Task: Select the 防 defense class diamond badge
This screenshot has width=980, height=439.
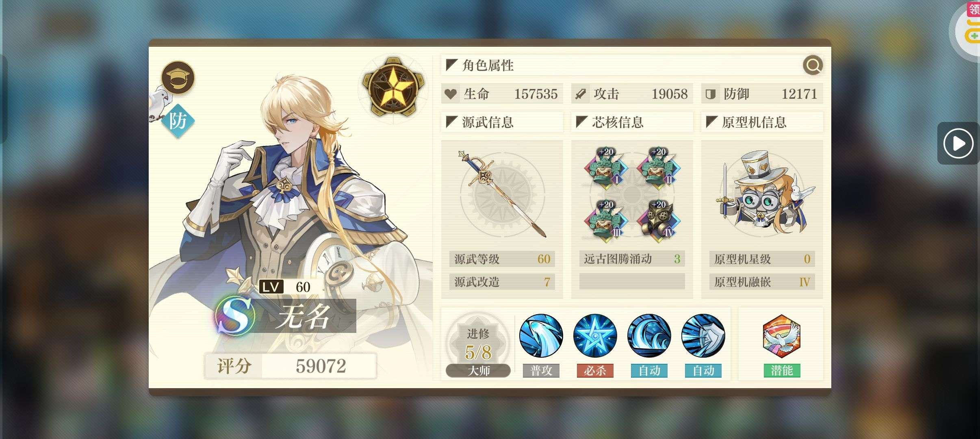Action: point(178,121)
